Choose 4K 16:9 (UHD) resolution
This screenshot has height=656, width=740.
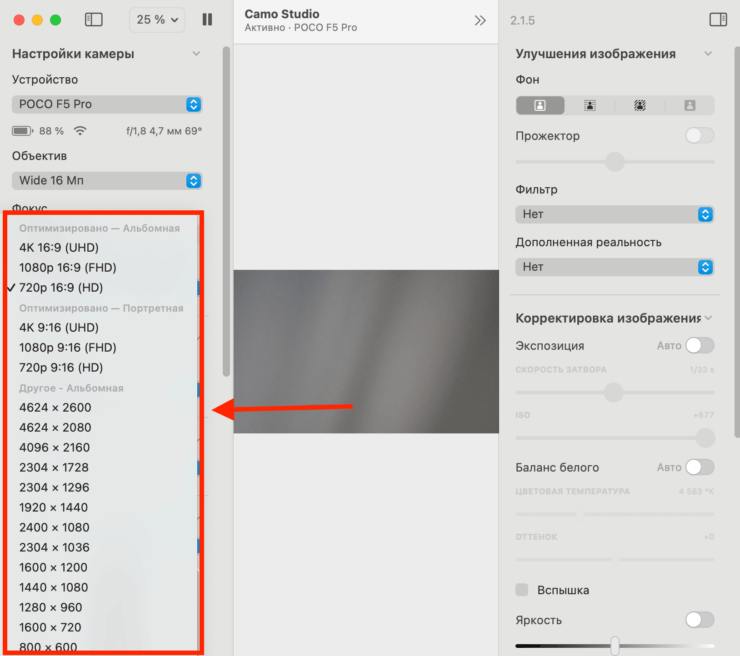pyautogui.click(x=59, y=247)
